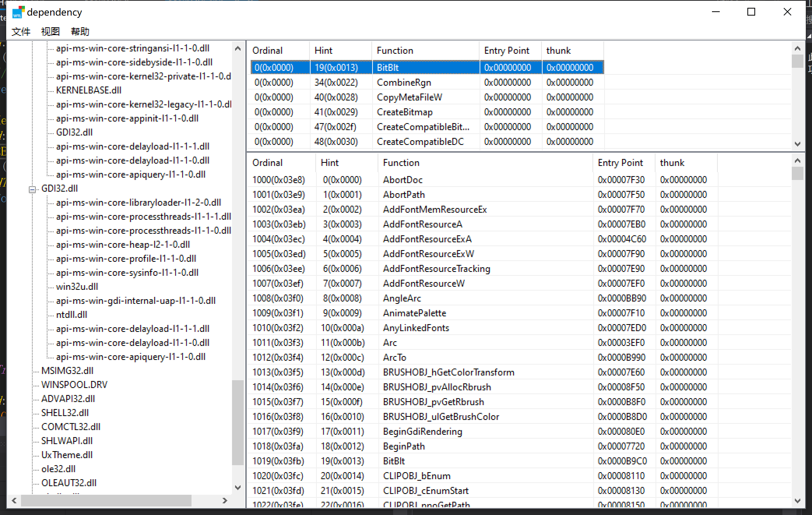Click tree horizontal scrollbar left arrow
Viewport: 812px width, 515px height.
[x=14, y=501]
